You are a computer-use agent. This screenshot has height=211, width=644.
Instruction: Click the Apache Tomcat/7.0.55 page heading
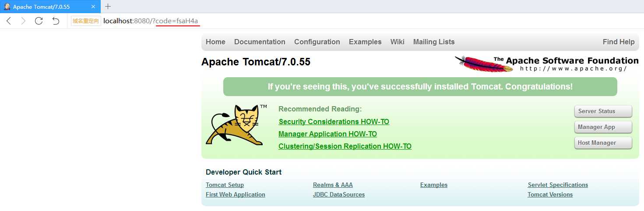tap(256, 62)
